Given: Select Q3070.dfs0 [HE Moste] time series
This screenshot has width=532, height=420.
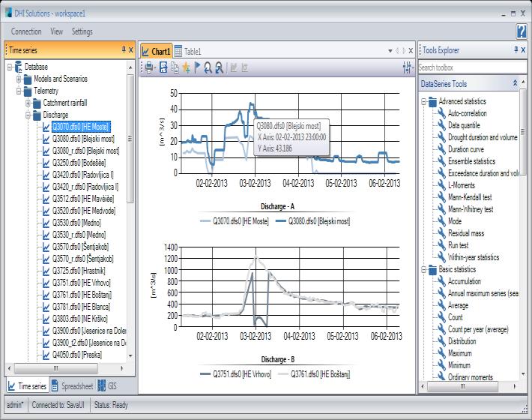Looking at the screenshot, I should click(x=81, y=127).
